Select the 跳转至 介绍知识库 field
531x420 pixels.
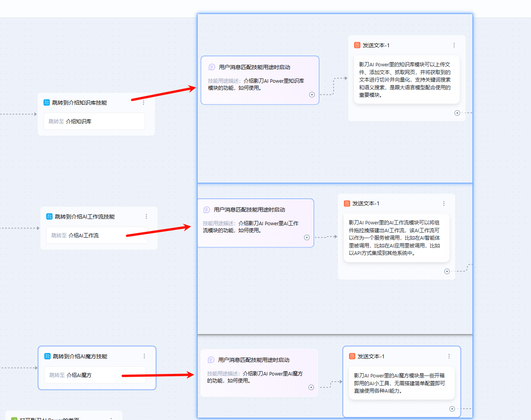coord(94,121)
